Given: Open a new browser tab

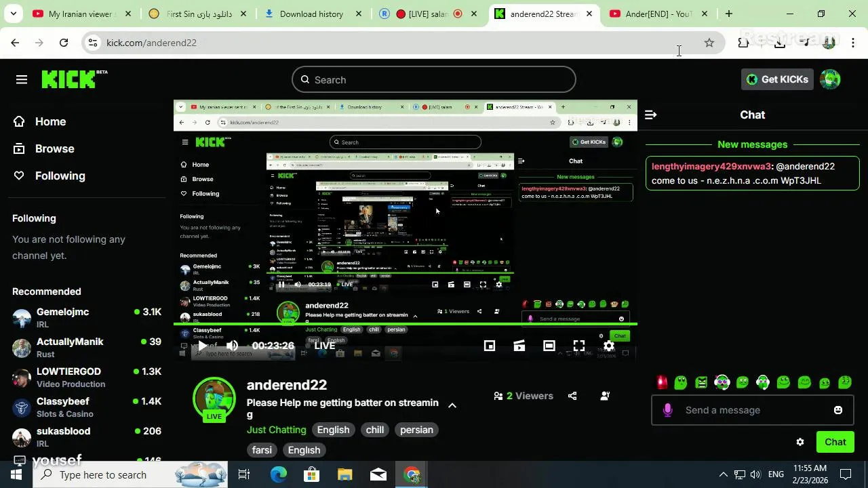Looking at the screenshot, I should point(729,14).
